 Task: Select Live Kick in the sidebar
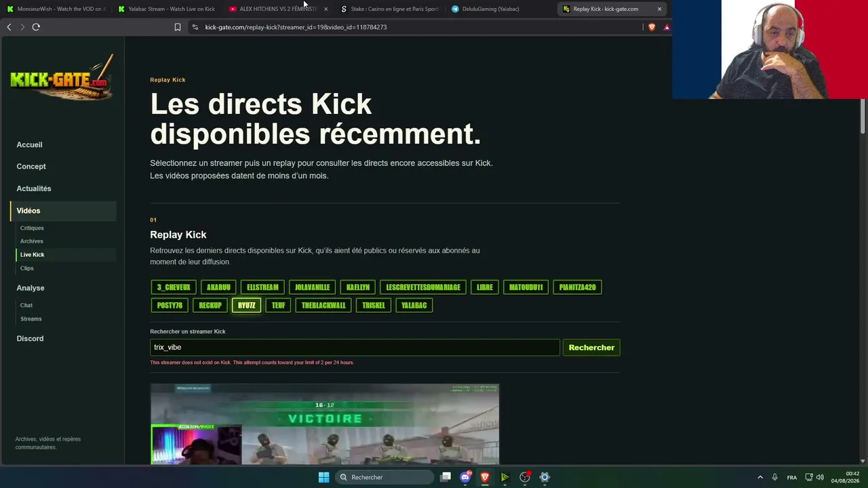(66, 255)
